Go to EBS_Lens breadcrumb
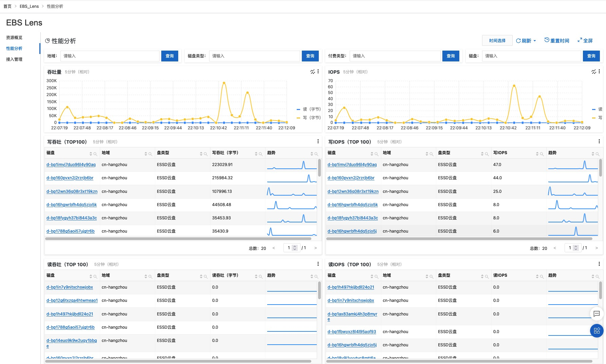This screenshot has width=606, height=364. pos(29,6)
